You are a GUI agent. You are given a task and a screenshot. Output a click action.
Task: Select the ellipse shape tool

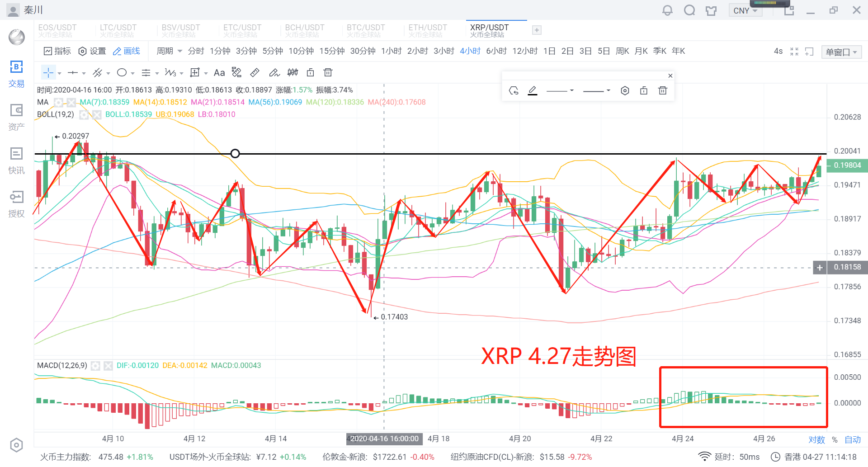coord(122,72)
